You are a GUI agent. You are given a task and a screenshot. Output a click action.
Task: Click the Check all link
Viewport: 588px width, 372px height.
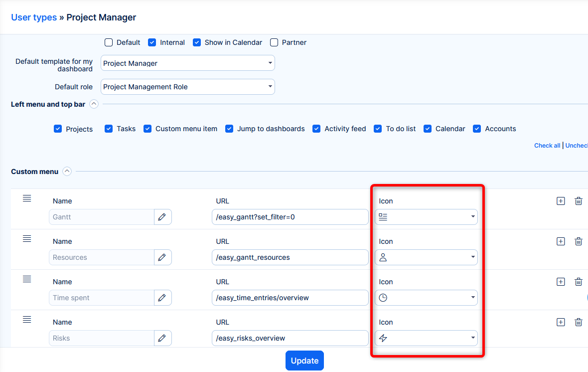point(547,146)
